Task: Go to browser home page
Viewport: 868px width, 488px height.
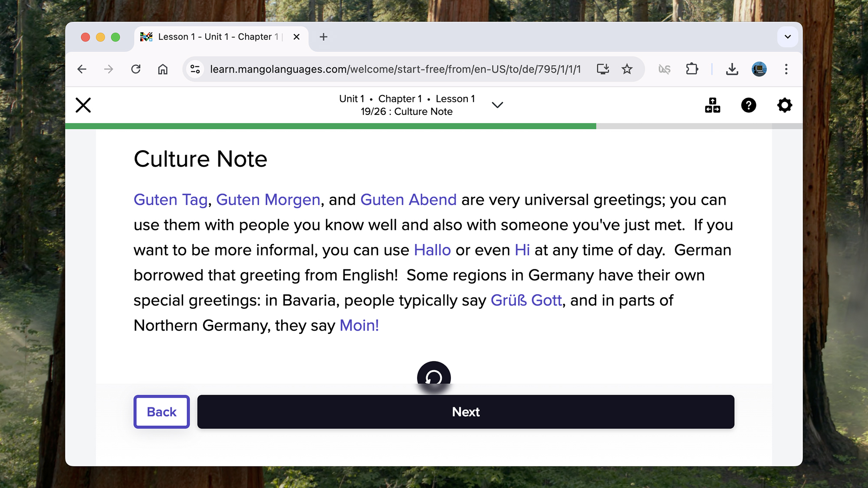Action: click(x=163, y=69)
